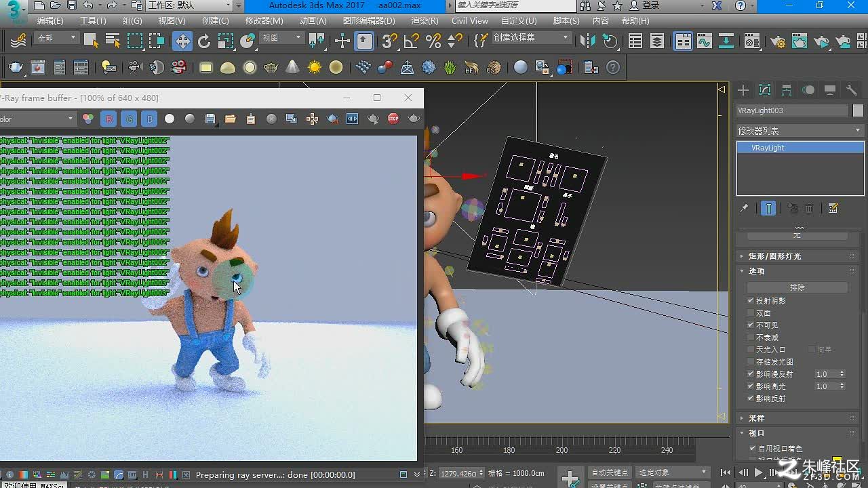Toggle the 影响高光 checkbox
Screen dimensions: 868x488
pos(751,386)
